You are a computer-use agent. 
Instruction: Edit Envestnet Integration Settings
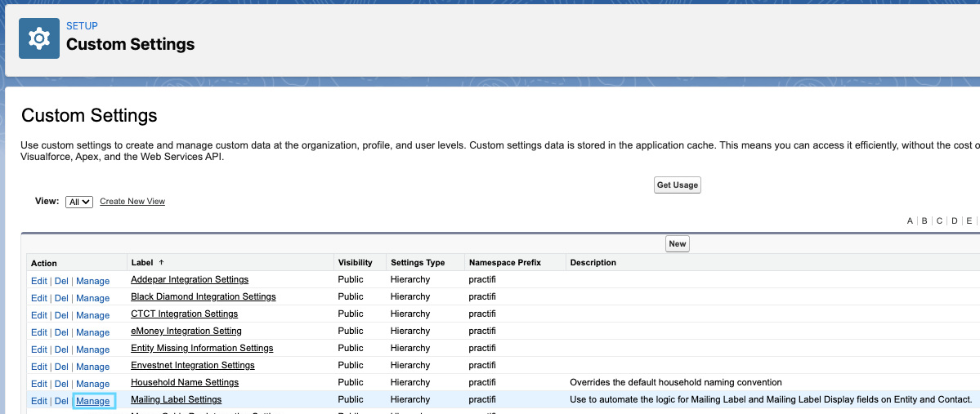38,367
